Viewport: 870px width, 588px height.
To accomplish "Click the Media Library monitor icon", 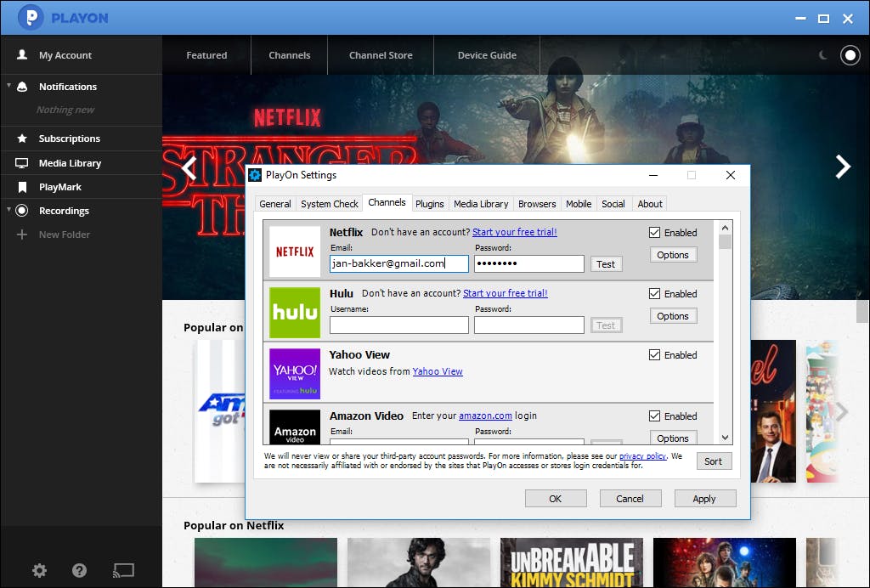I will click(x=21, y=163).
